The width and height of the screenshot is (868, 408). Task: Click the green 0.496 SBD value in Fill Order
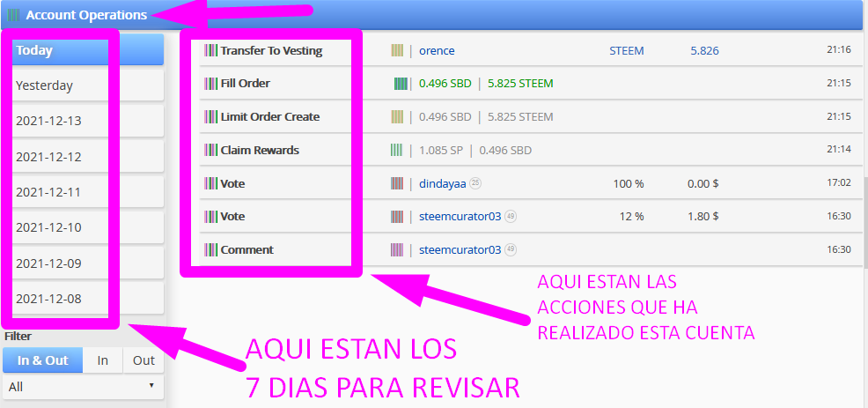(x=445, y=84)
